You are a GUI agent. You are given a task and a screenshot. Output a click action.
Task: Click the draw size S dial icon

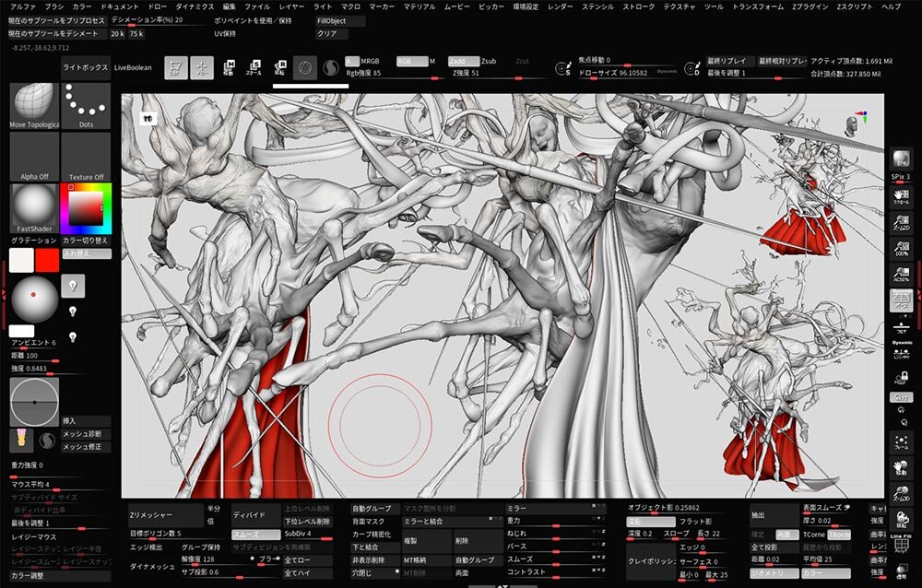tap(562, 69)
